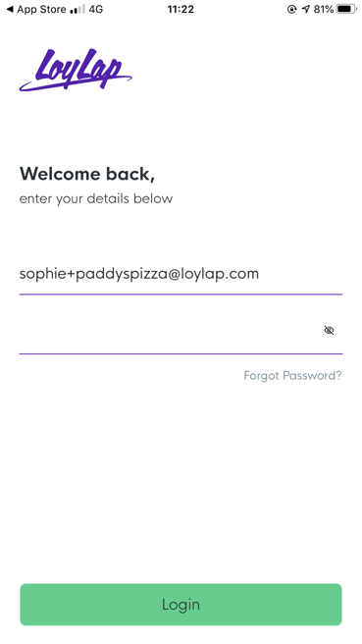
Task: Tap the back arrow to App Store
Action: click(10, 9)
